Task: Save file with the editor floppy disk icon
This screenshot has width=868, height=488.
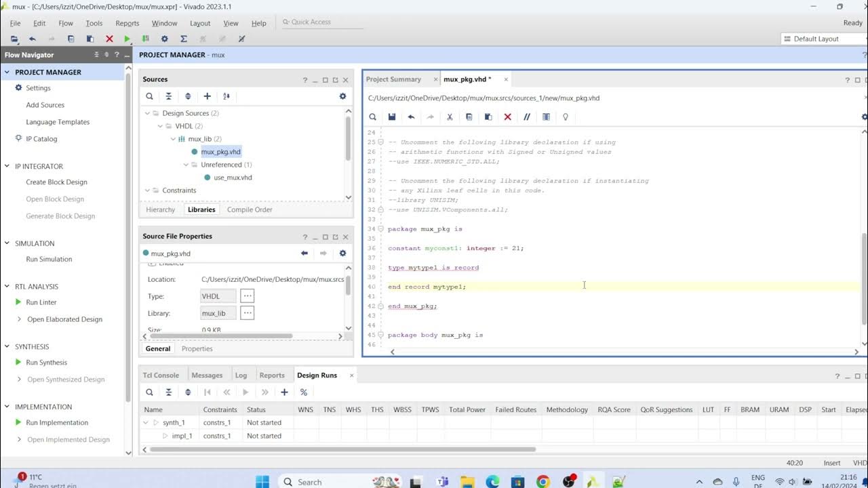Action: [392, 117]
